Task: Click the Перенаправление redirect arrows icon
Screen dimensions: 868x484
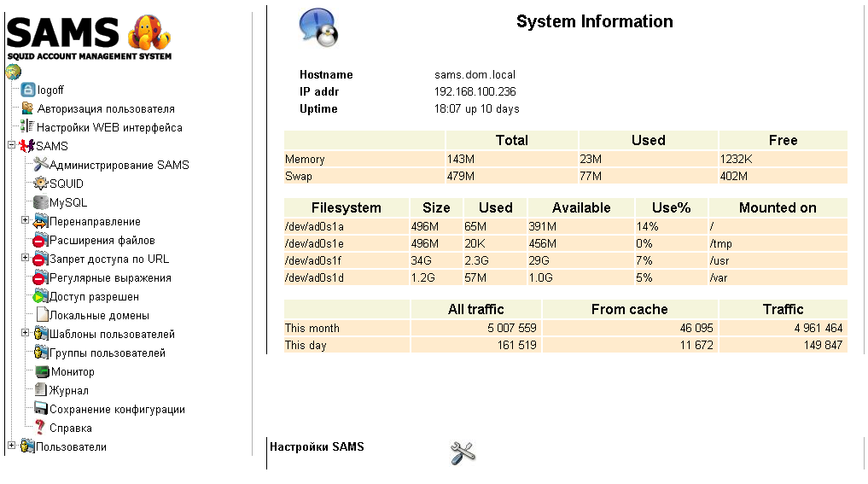Action: [40, 221]
